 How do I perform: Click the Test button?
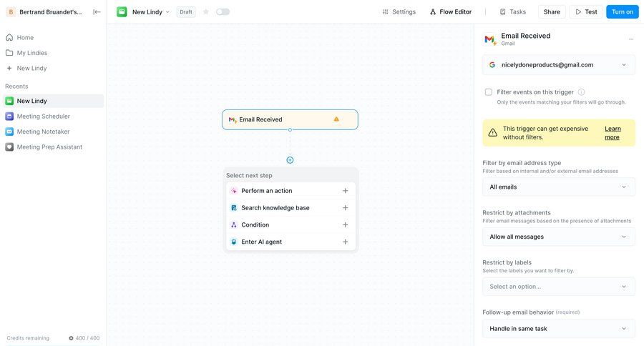[586, 12]
